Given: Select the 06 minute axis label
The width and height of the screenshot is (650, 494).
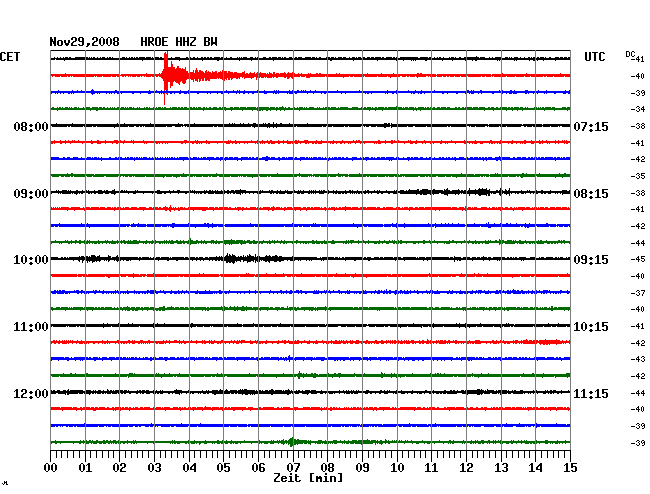Looking at the screenshot, I should click(x=258, y=467).
